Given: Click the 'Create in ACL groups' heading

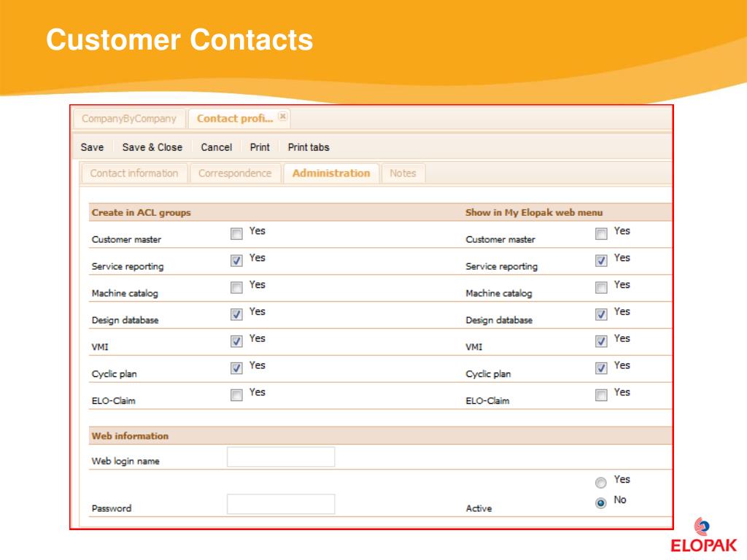Looking at the screenshot, I should [x=141, y=213].
